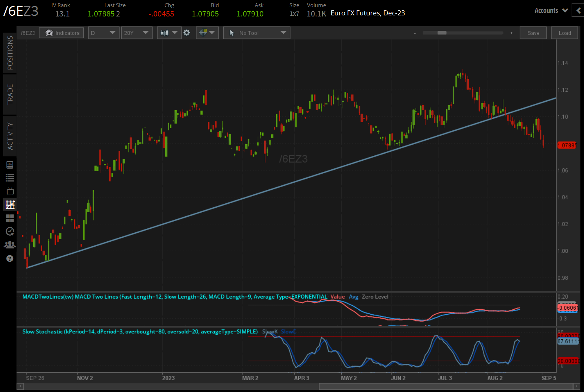Open the watchlist lines icon
Viewport: 584px width, 392px height.
coord(10,178)
